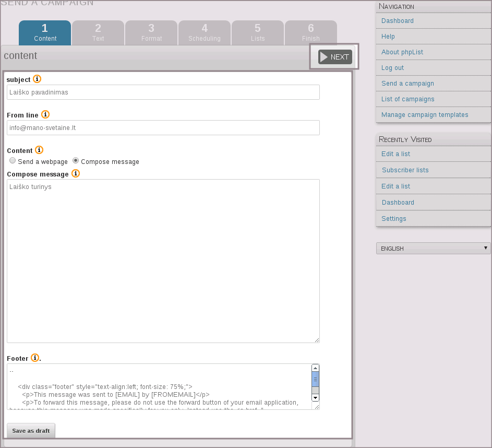Click the NEXT arrow button
The width and height of the screenshot is (492, 448).
335,57
